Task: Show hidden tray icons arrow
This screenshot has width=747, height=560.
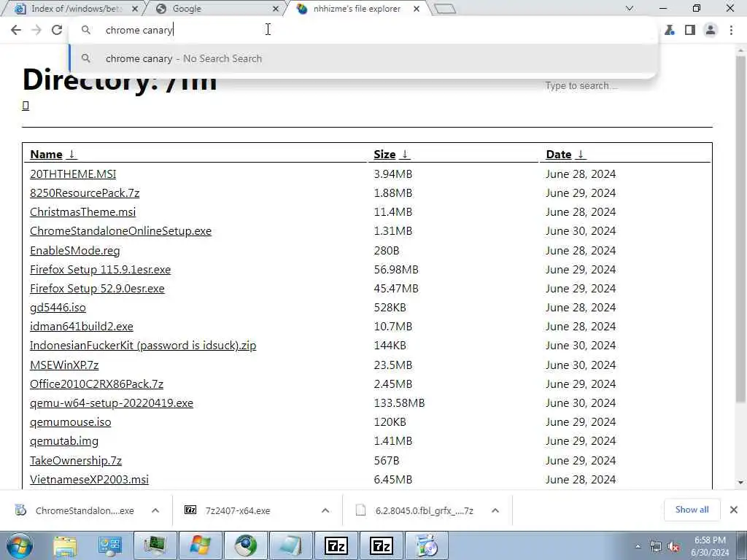Action: (x=638, y=547)
